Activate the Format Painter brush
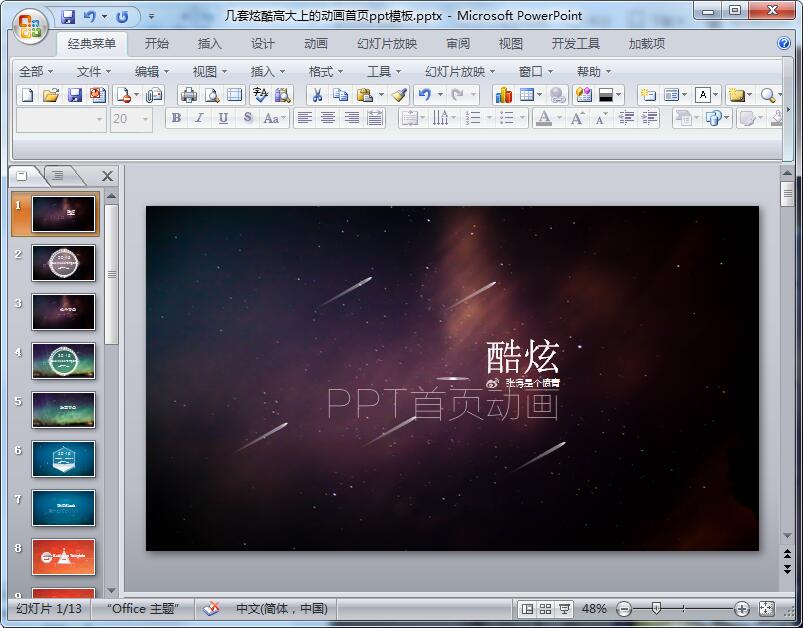 399,95
